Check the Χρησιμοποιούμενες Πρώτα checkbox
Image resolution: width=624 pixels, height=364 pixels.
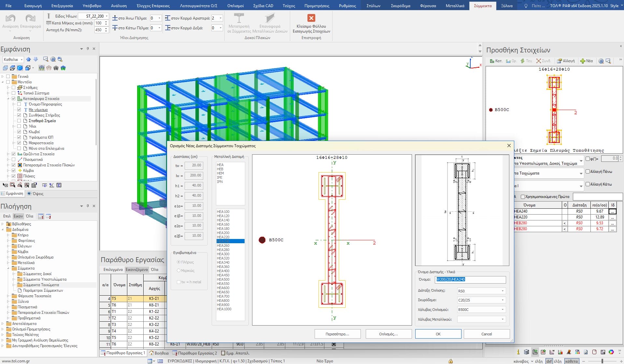(x=523, y=197)
